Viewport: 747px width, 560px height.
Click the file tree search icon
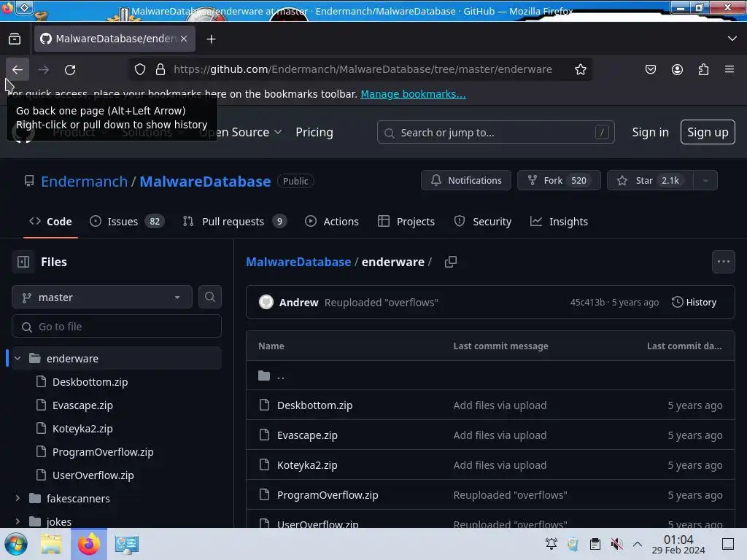(209, 297)
